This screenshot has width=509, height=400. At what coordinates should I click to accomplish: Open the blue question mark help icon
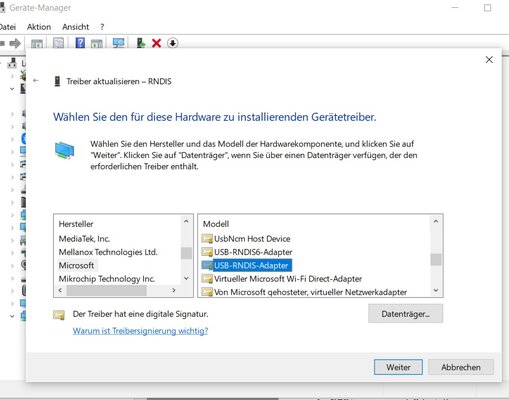point(80,43)
